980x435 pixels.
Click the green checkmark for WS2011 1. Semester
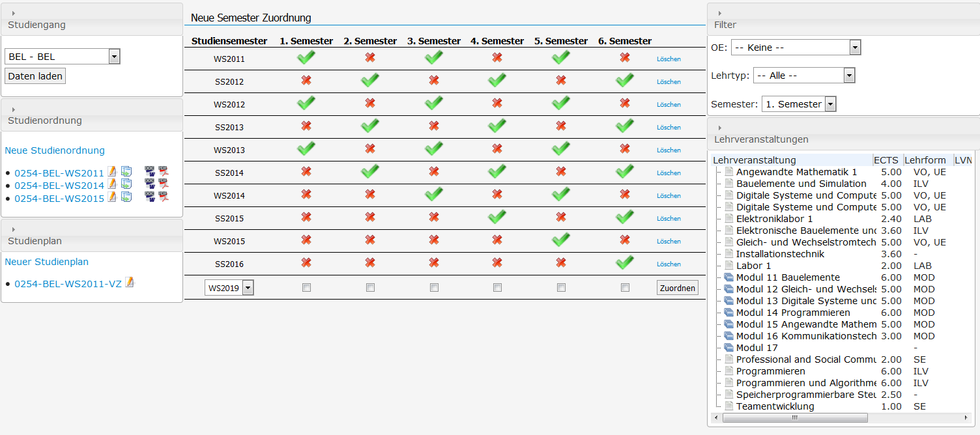(306, 58)
